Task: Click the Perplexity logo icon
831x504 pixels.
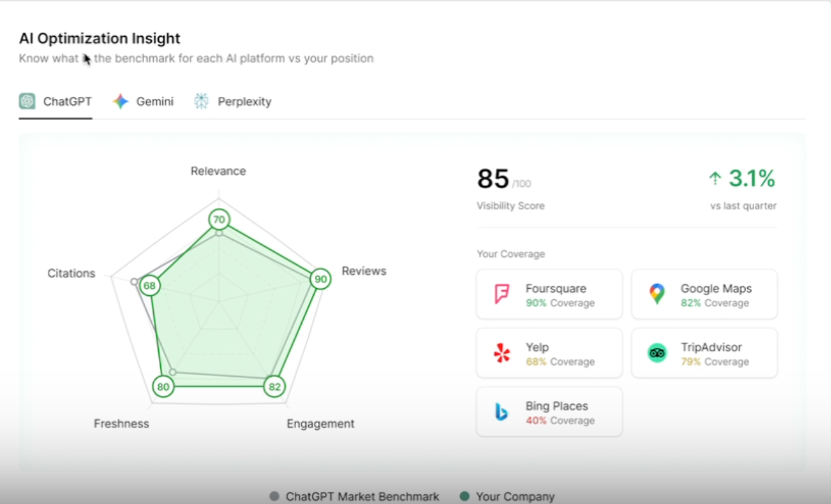Action: pyautogui.click(x=202, y=101)
